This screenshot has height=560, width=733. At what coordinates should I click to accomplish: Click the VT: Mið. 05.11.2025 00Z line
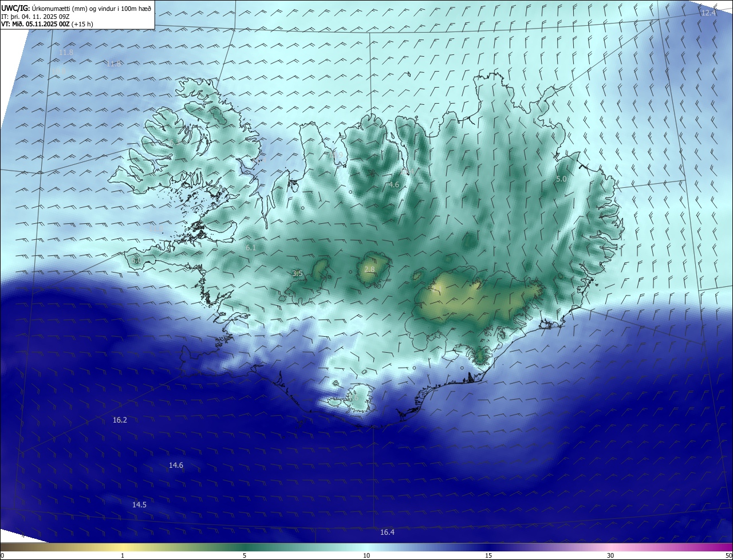point(47,24)
